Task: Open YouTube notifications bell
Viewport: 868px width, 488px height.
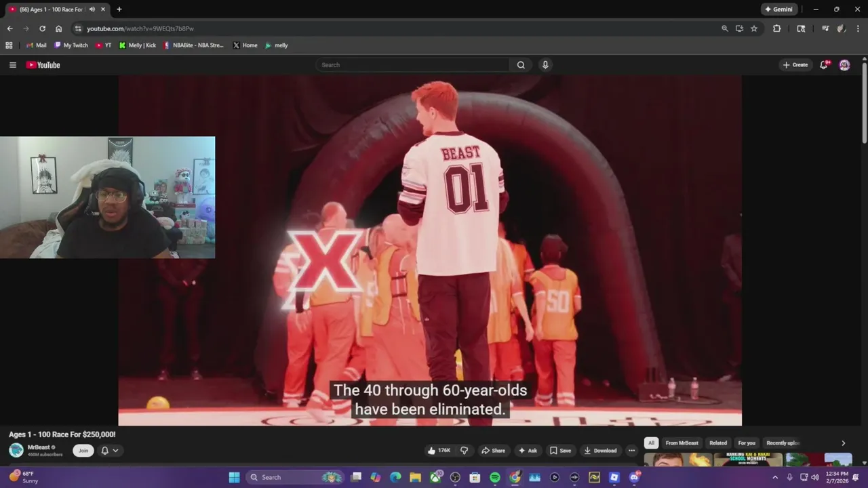Action: tap(824, 65)
